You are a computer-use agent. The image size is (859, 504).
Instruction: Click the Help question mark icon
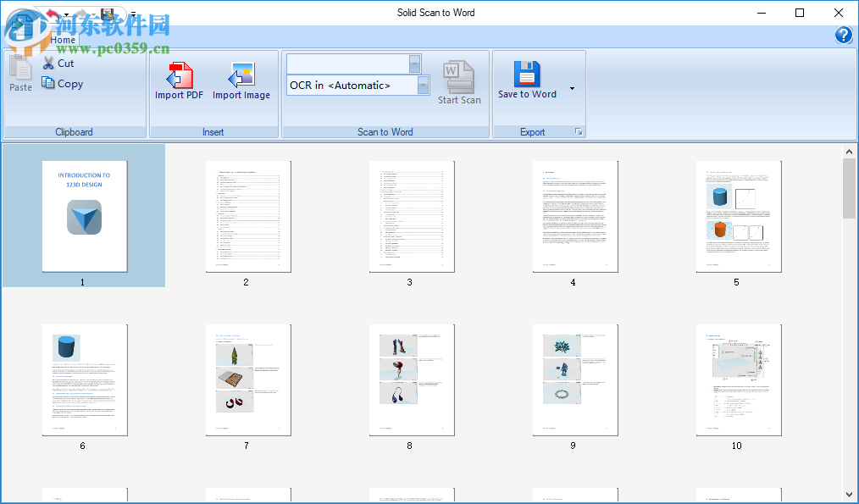(844, 36)
